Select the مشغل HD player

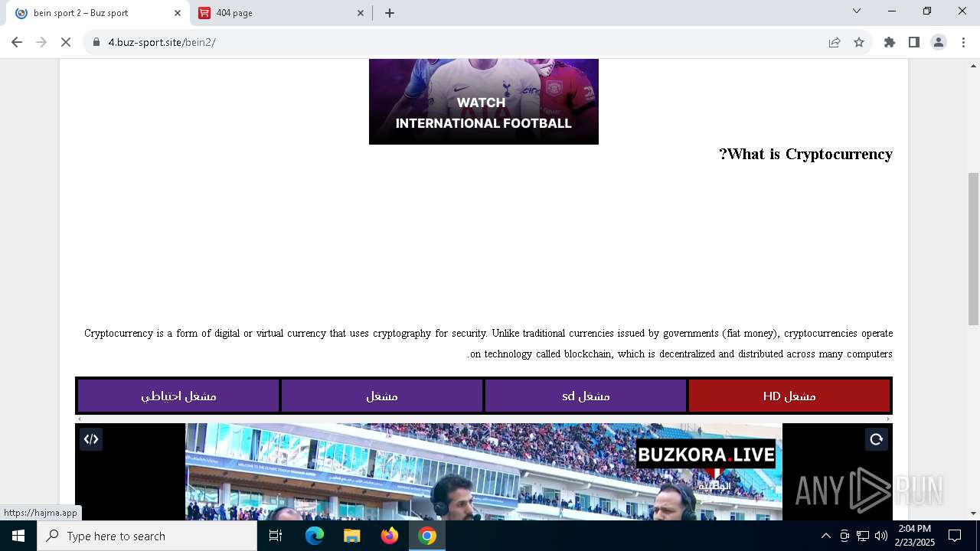click(x=789, y=396)
